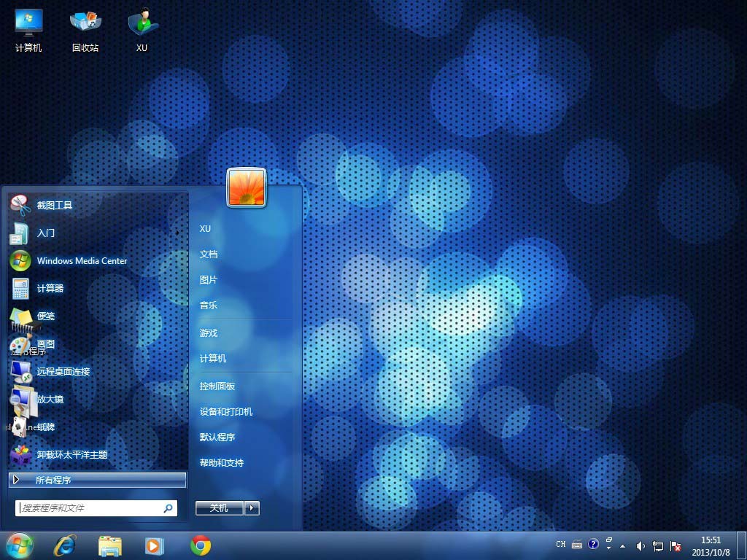Click Google Chrome icon in taskbar

pos(201,545)
